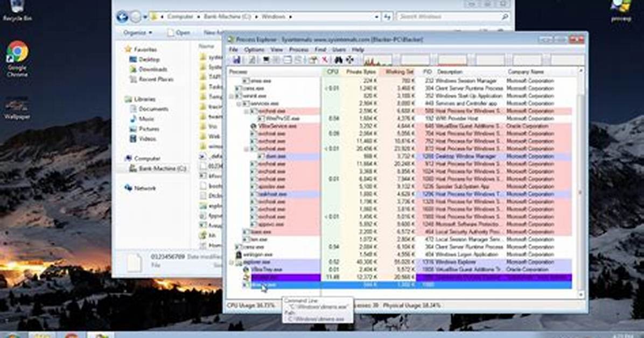Collapse the services.exe tree node

click(x=239, y=103)
